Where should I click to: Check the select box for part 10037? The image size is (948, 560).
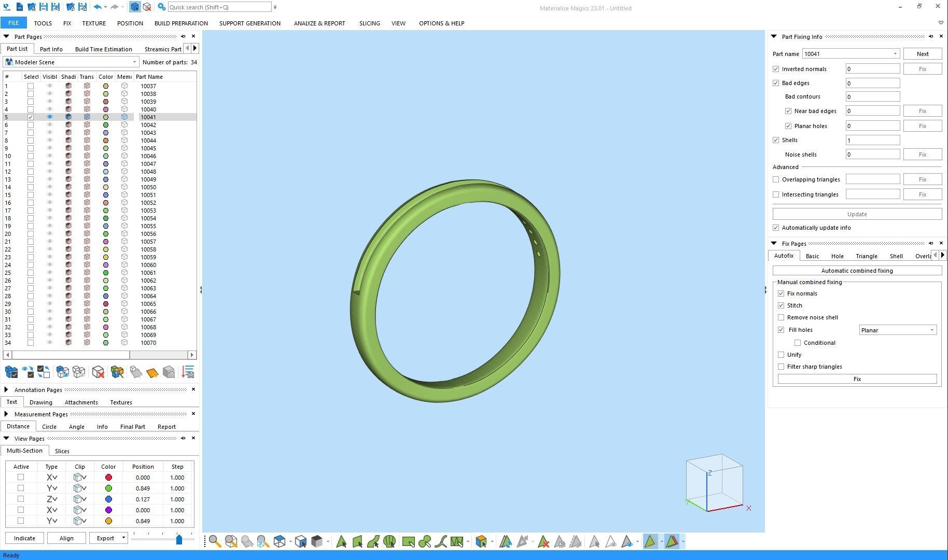[x=31, y=86]
